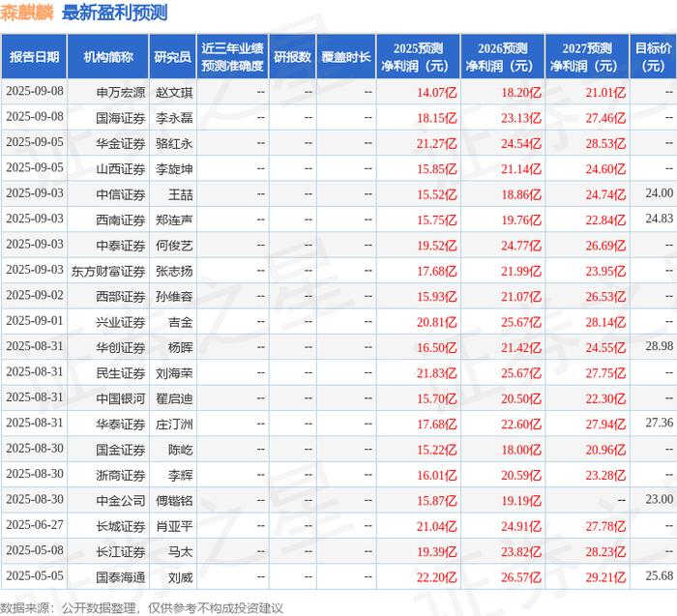Click the 24.83 target price value
The width and height of the screenshot is (677, 616).
(x=660, y=219)
